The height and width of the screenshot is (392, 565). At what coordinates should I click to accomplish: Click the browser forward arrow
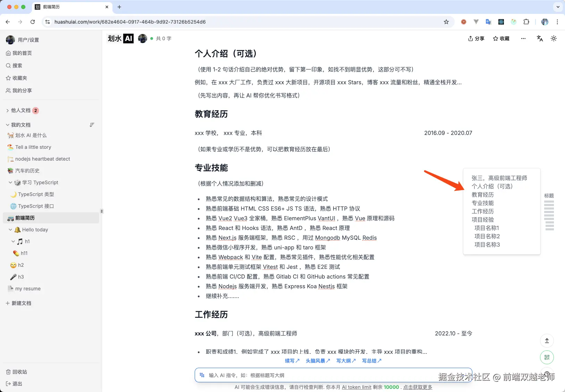coord(20,22)
